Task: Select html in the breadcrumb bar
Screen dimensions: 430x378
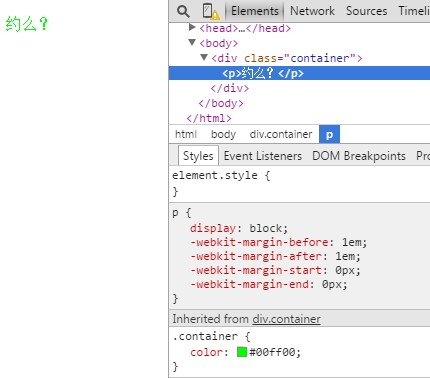Action: 186,134
